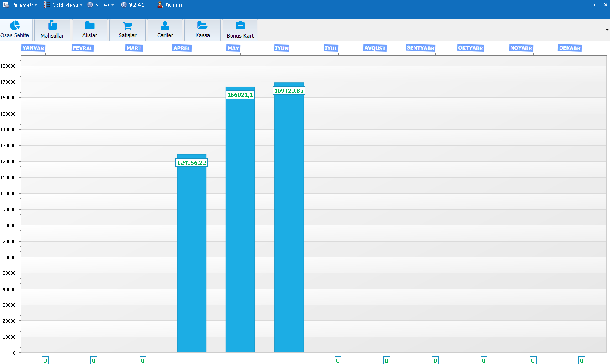The height and width of the screenshot is (364, 610).
Task: Expand the Cəld Menü dropdown
Action: click(63, 5)
